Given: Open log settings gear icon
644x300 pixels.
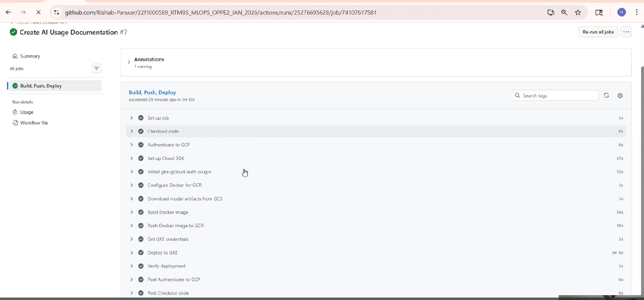Looking at the screenshot, I should tap(620, 95).
